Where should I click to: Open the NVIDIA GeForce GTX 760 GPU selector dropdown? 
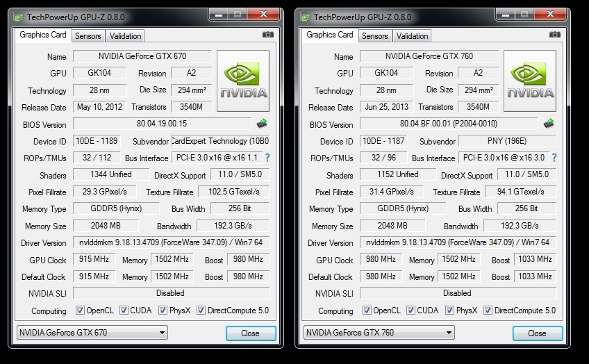[x=379, y=333]
